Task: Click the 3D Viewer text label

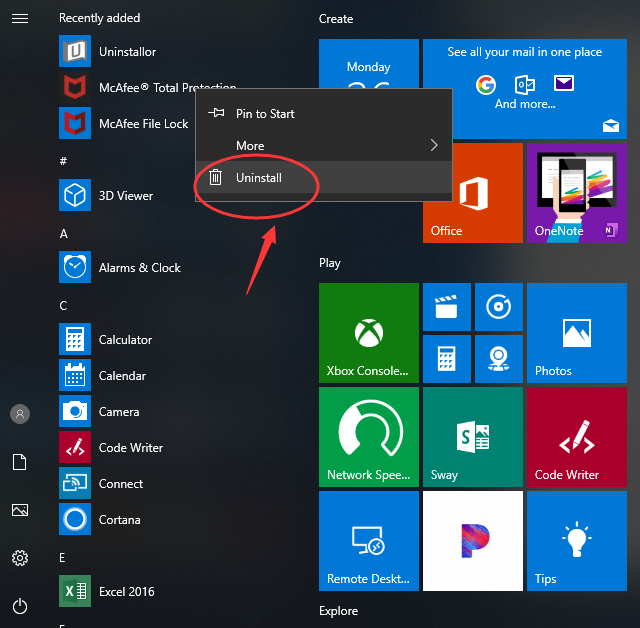Action: coord(126,196)
